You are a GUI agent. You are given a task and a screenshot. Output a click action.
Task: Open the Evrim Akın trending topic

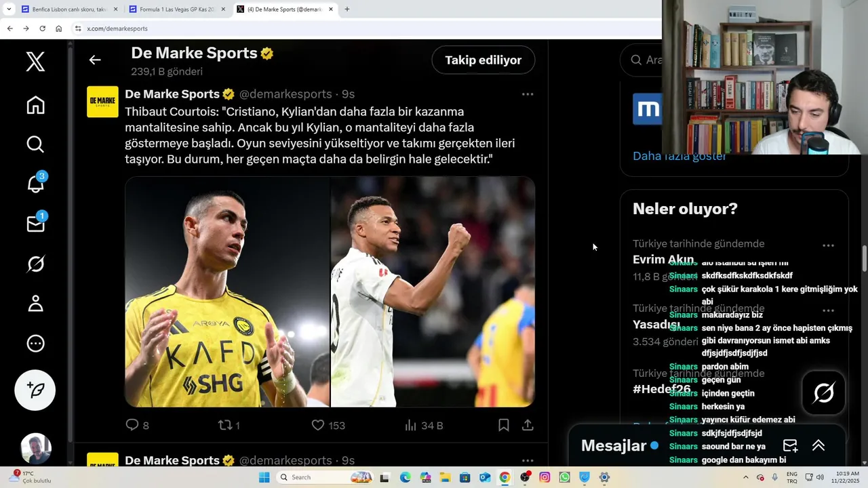pyautogui.click(x=663, y=260)
